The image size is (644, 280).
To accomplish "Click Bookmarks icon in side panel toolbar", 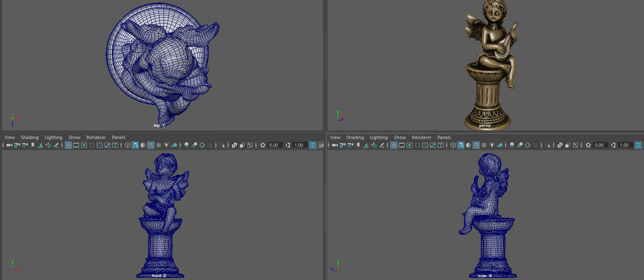I will click(358, 145).
